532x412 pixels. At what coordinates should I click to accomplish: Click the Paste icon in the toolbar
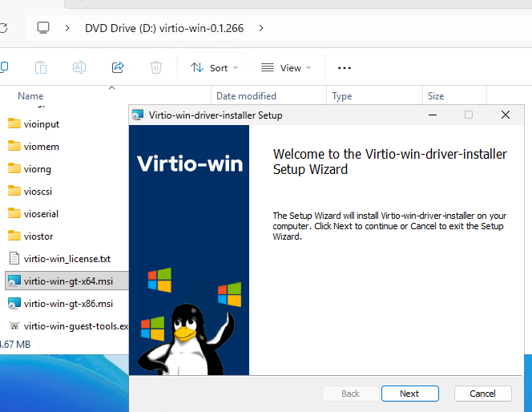tap(41, 67)
